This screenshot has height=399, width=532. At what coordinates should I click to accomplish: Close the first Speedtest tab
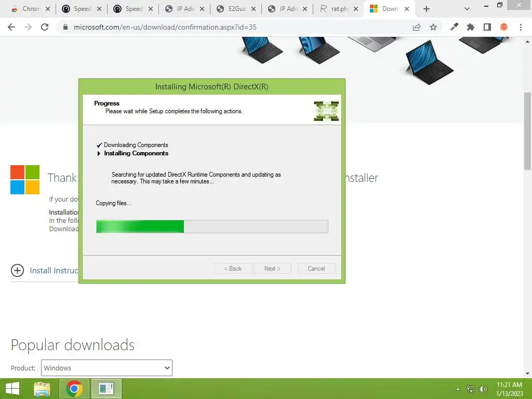point(99,9)
